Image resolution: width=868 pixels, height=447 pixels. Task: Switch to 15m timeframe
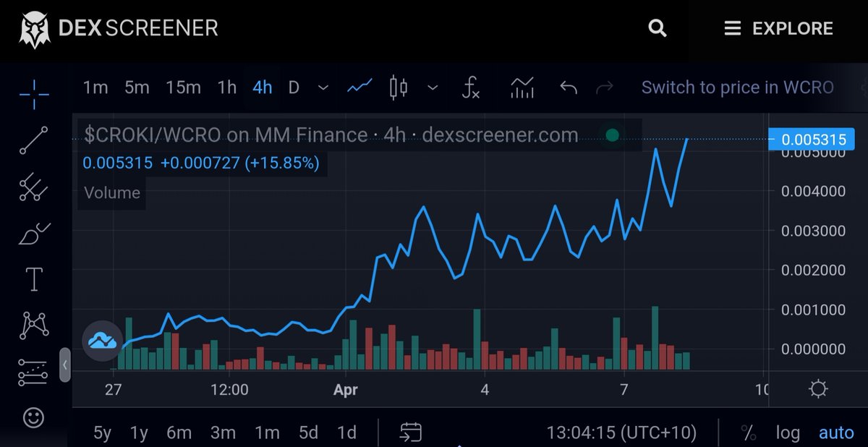[x=183, y=88]
